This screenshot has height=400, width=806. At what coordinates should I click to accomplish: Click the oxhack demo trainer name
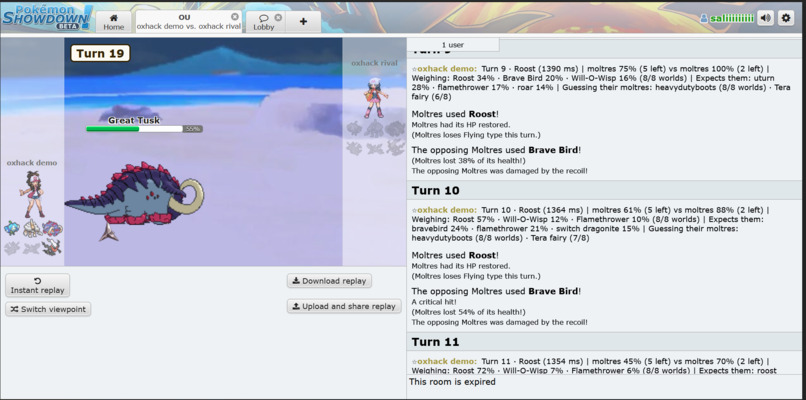[32, 162]
